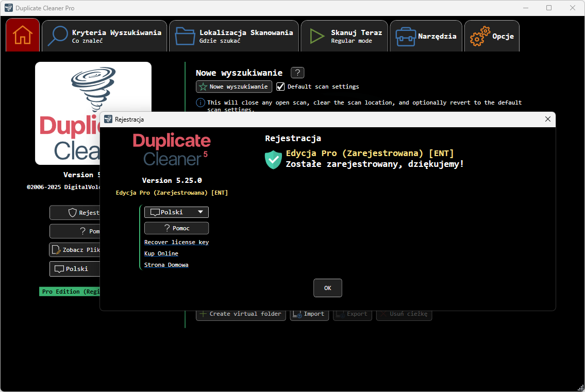Click the Polski language button in main window
This screenshot has width=585, height=392.
(x=75, y=269)
